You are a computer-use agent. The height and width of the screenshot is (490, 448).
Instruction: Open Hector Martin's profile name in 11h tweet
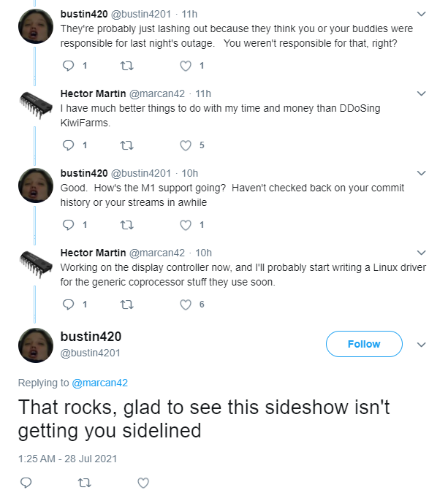tap(93, 93)
